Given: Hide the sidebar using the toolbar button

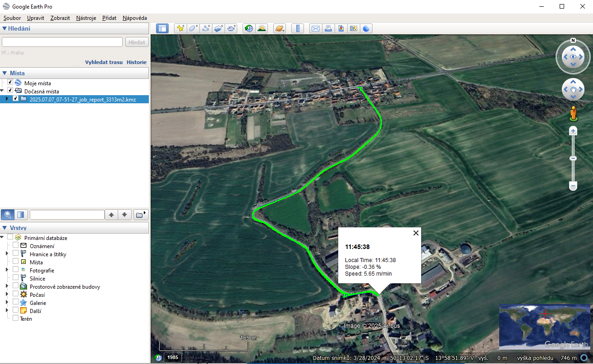Looking at the screenshot, I should [162, 28].
